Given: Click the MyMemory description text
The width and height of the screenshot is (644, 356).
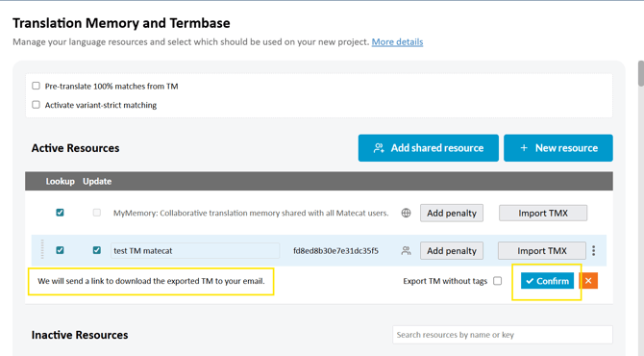Looking at the screenshot, I should click(x=251, y=213).
